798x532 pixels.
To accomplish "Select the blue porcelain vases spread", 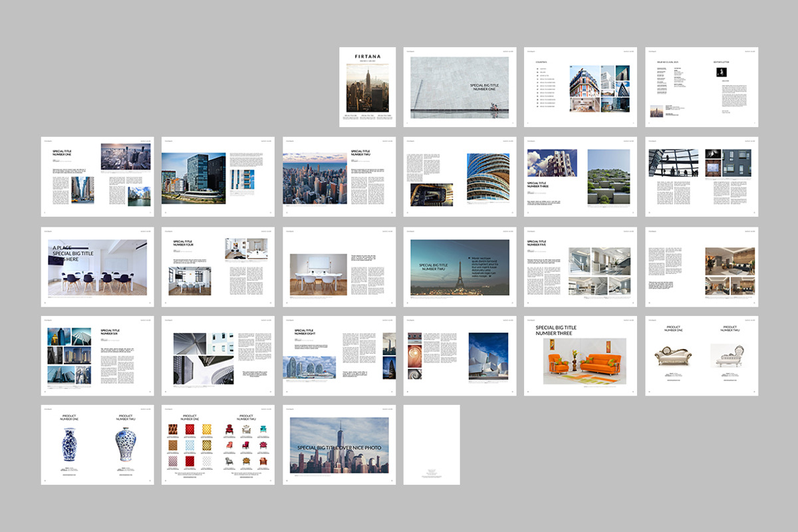I will [97, 445].
